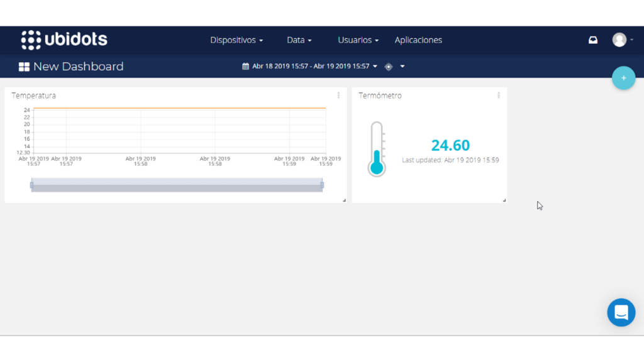
Task: Open the date range picker
Action: pos(309,67)
